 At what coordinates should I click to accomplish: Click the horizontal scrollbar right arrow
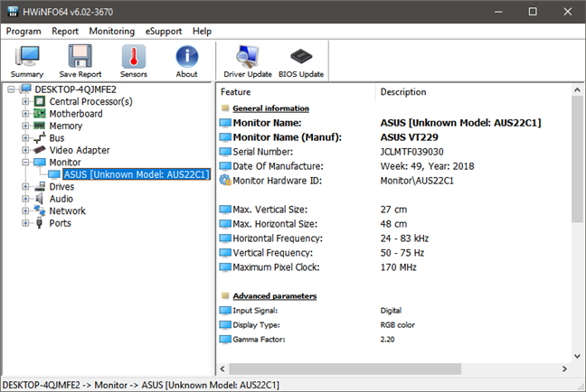click(x=564, y=369)
